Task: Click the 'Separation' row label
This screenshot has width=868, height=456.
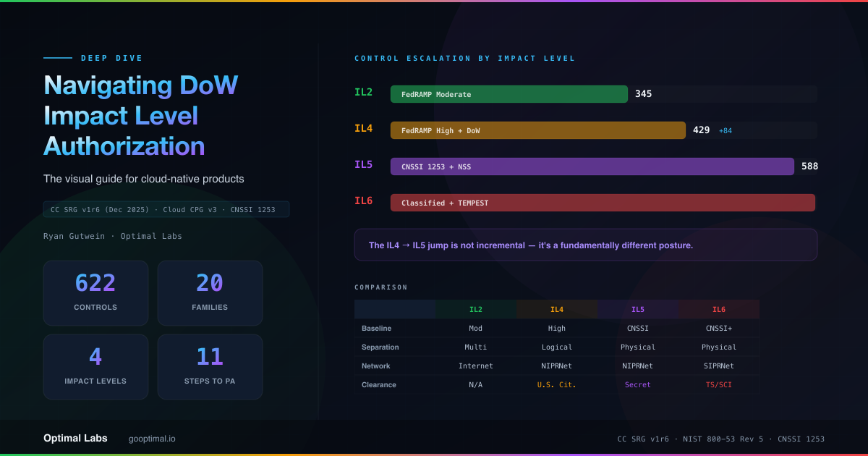Action: point(380,347)
